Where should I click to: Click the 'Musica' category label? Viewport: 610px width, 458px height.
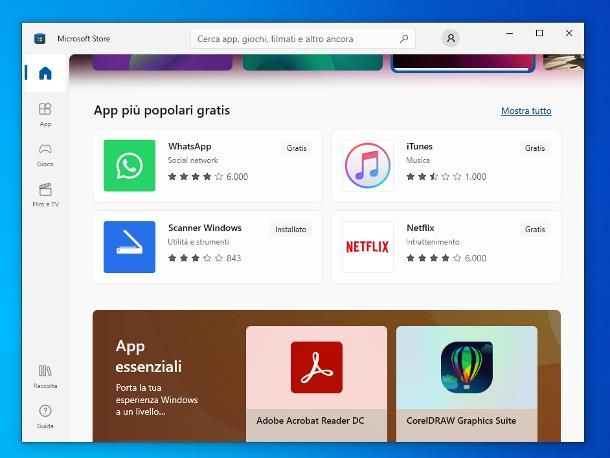coord(418,160)
